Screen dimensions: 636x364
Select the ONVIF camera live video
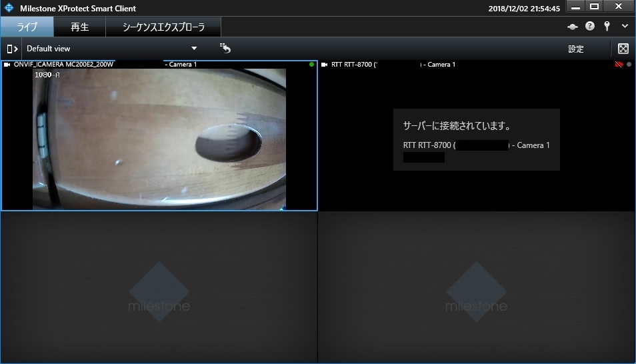click(x=159, y=139)
